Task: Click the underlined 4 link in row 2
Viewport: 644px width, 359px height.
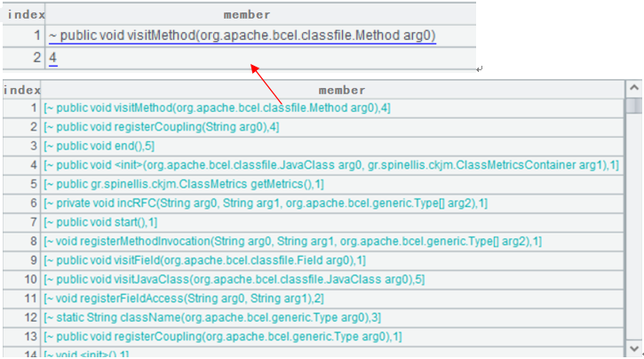Action: click(54, 58)
